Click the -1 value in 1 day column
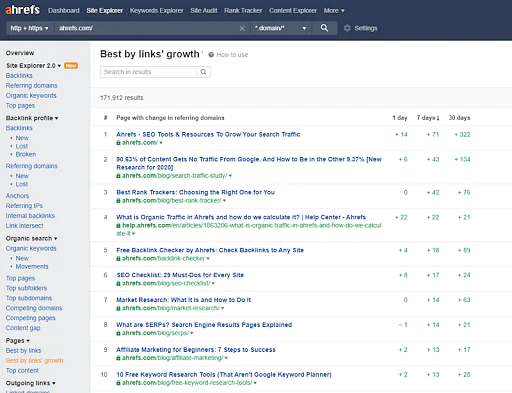This screenshot has width=512, height=393. pos(403,325)
